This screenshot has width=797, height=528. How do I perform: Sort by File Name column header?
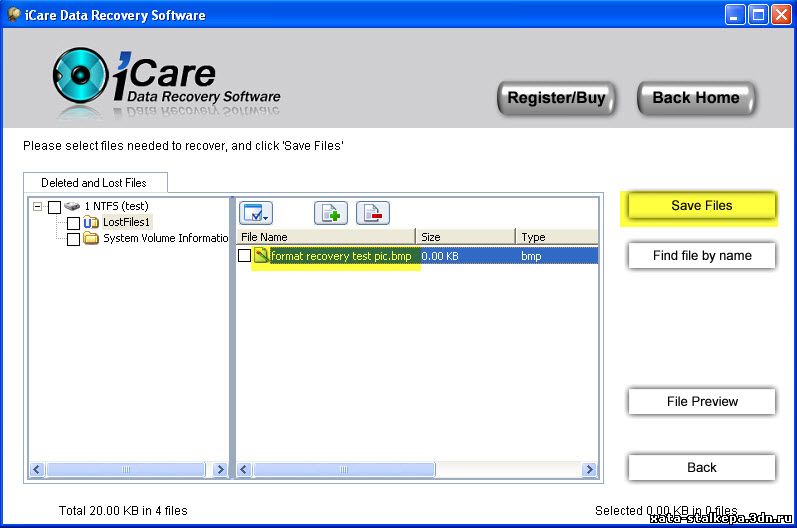pos(326,237)
